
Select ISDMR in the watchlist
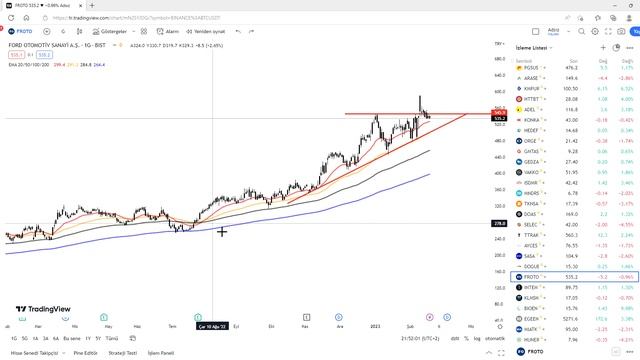click(x=575, y=182)
